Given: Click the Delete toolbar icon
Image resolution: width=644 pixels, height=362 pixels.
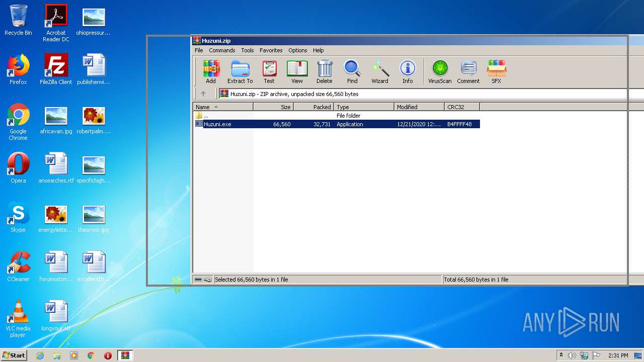Looking at the screenshot, I should 325,72.
